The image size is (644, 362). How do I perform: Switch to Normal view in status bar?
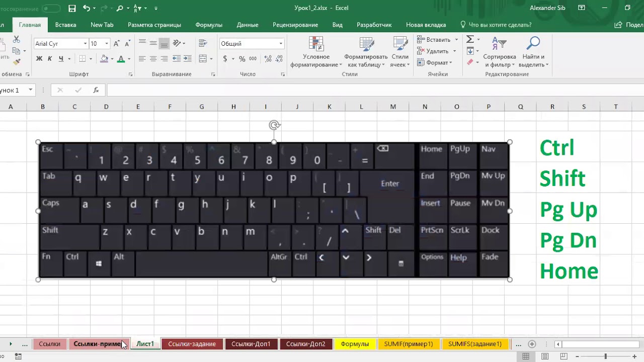tap(526, 356)
